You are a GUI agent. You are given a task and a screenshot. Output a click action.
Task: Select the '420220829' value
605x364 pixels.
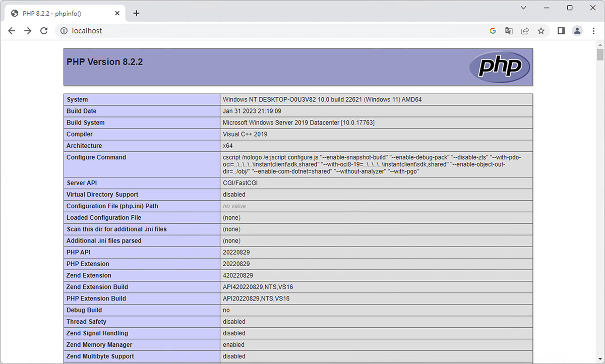[x=238, y=276]
